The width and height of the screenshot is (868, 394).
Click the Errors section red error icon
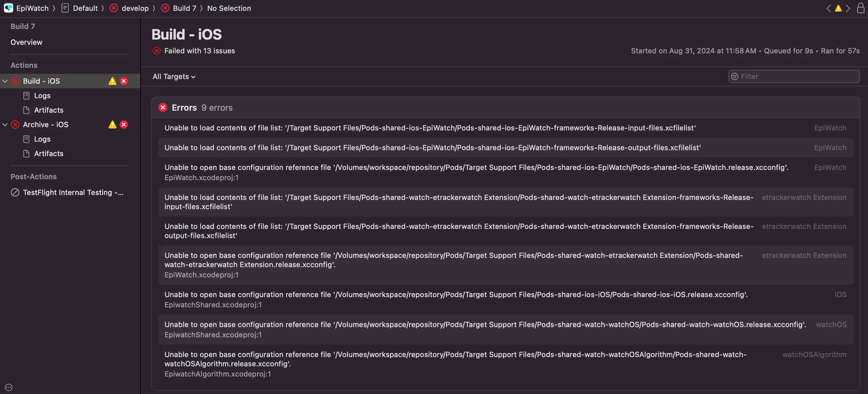tap(163, 107)
